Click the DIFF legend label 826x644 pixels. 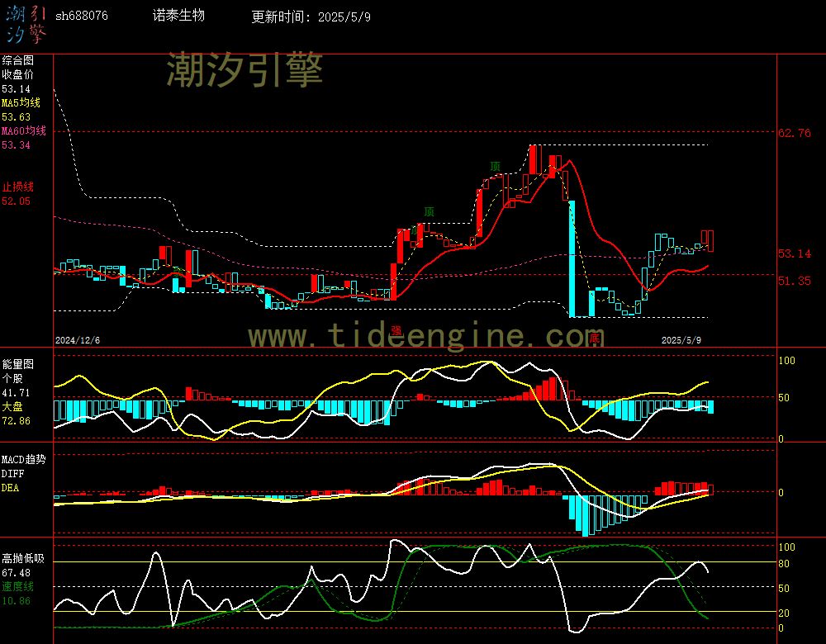point(12,473)
